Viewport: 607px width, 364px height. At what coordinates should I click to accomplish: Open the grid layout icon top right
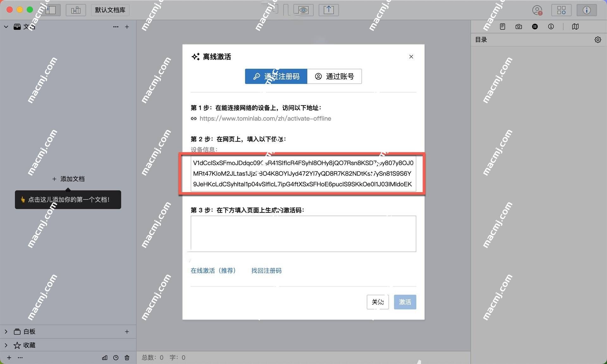pyautogui.click(x=561, y=10)
